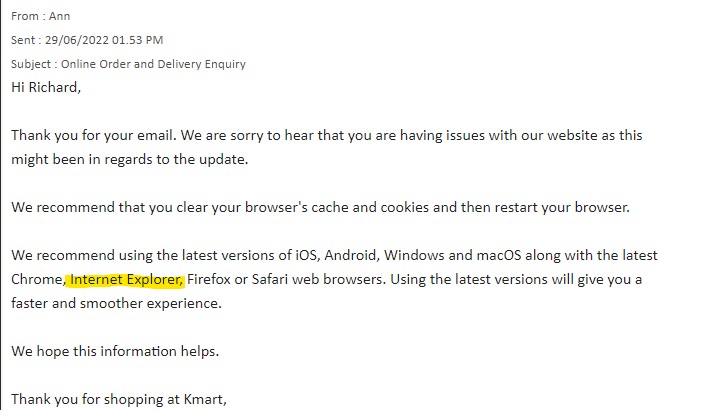Click the sender name 'Ann'
This screenshot has width=710, height=410.
[x=60, y=16]
